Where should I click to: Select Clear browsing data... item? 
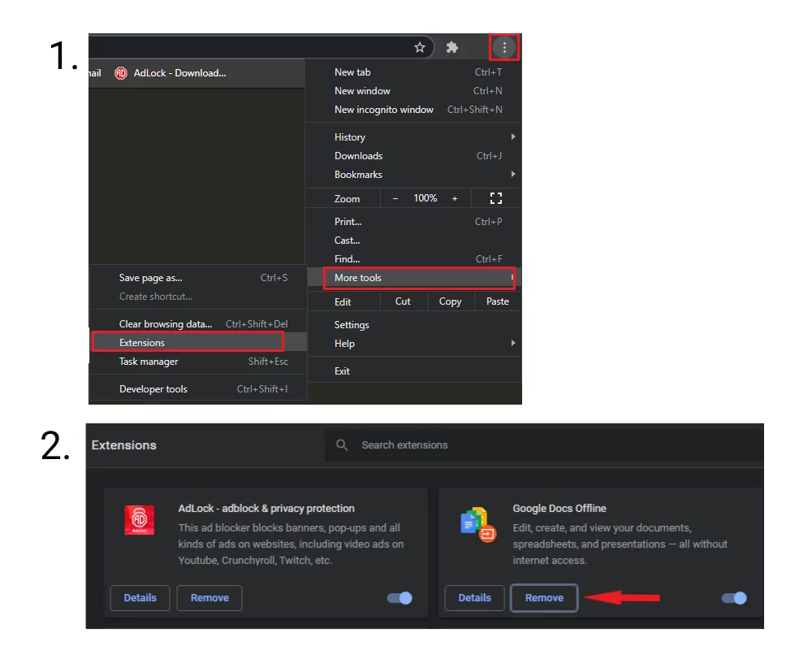coord(198,324)
